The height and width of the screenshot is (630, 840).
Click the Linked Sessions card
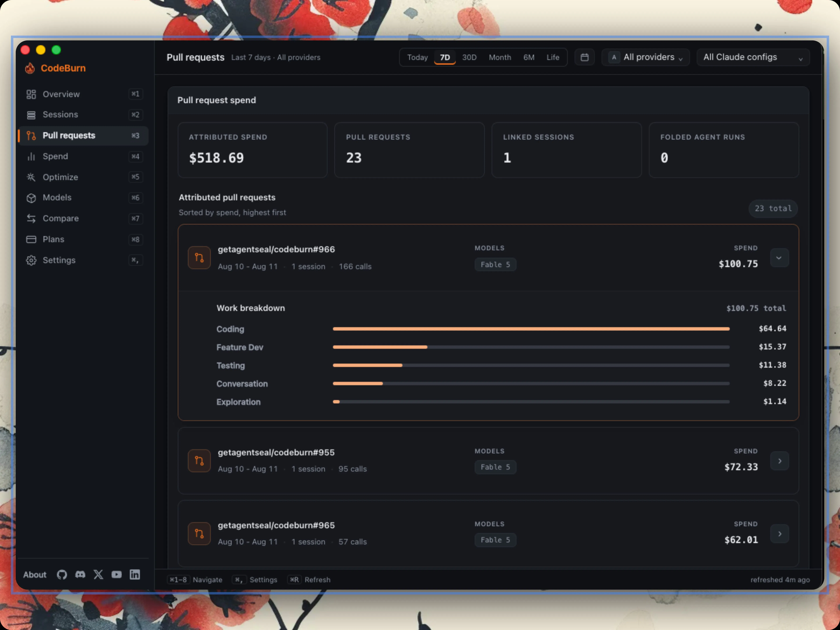click(567, 150)
